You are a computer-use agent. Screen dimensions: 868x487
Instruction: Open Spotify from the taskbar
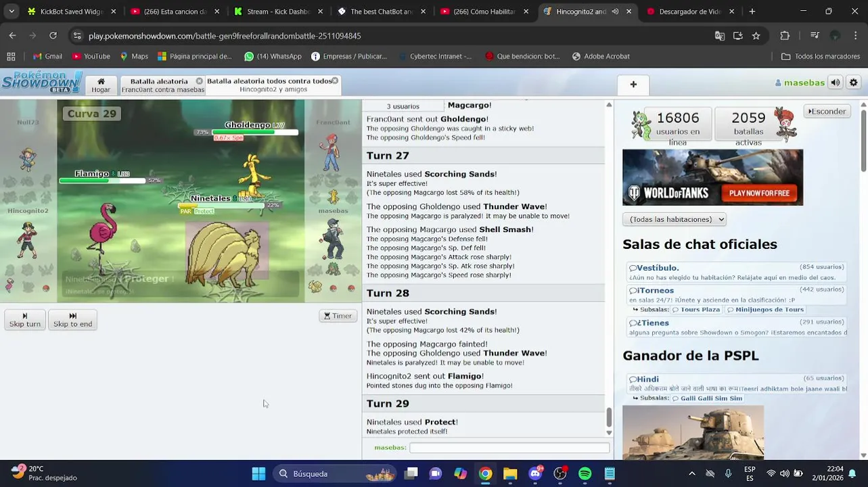coord(585,473)
